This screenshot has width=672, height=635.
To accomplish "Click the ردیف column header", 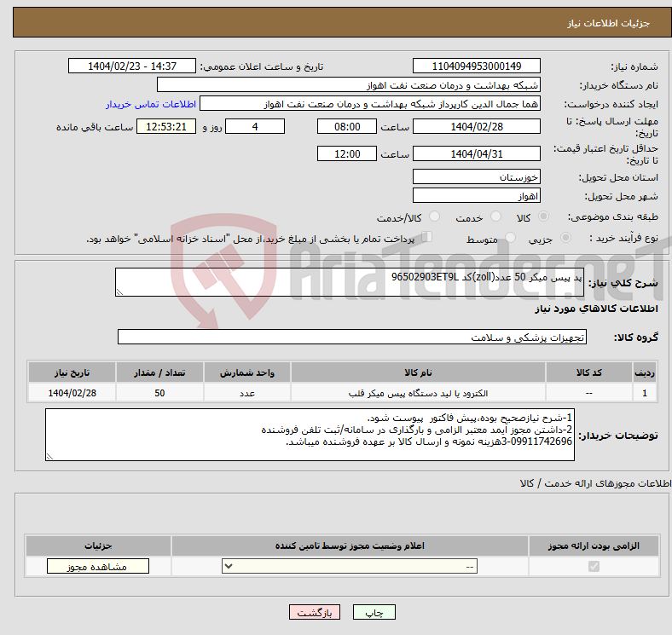I will click(645, 372).
